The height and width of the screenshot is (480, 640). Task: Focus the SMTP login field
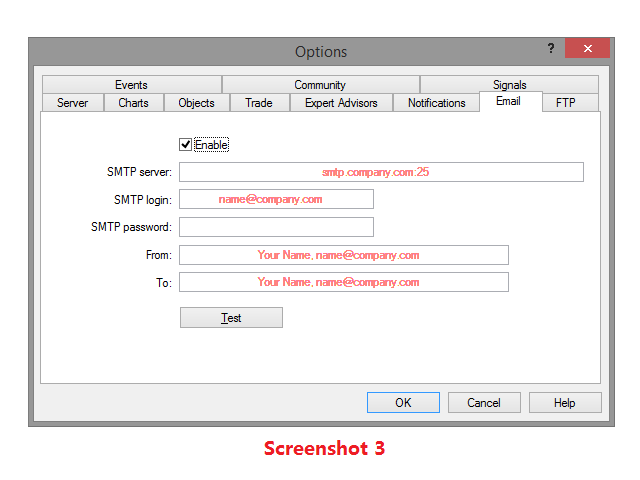pos(276,199)
